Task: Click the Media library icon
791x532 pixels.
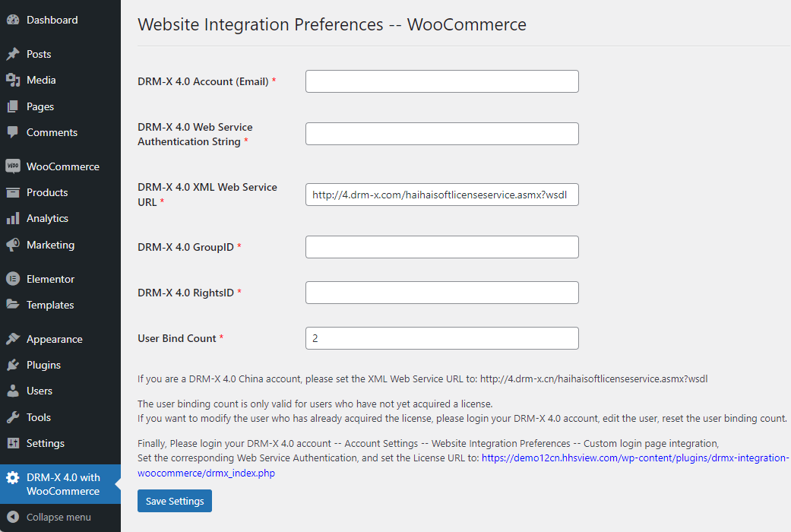Action: click(13, 80)
